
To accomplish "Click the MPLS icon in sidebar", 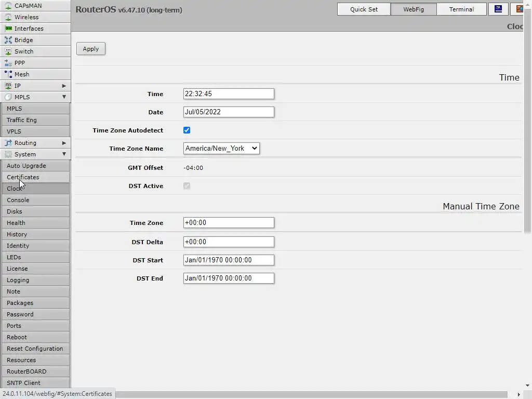I will click(8, 97).
